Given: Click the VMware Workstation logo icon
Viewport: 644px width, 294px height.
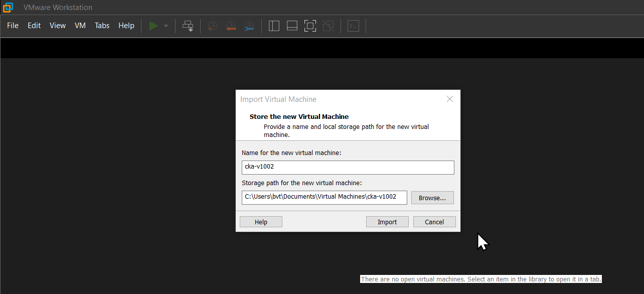Looking at the screenshot, I should click(8, 7).
